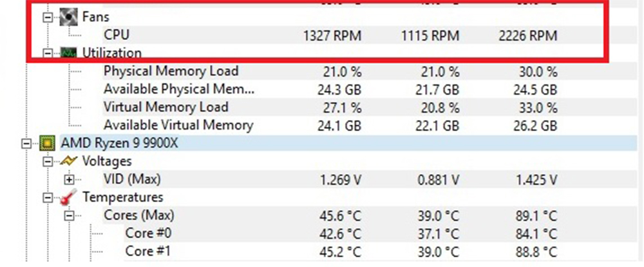Collapse the Fans section
The width and height of the screenshot is (644, 267).
click(47, 17)
